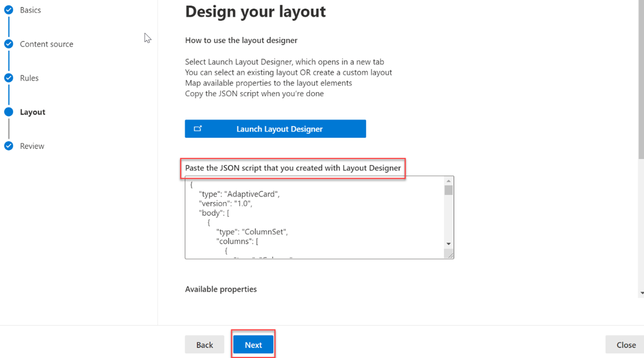Screen dimensions: 644x358
Task: Click the open-in-new-tab icon on Launch button
Action: click(x=198, y=129)
